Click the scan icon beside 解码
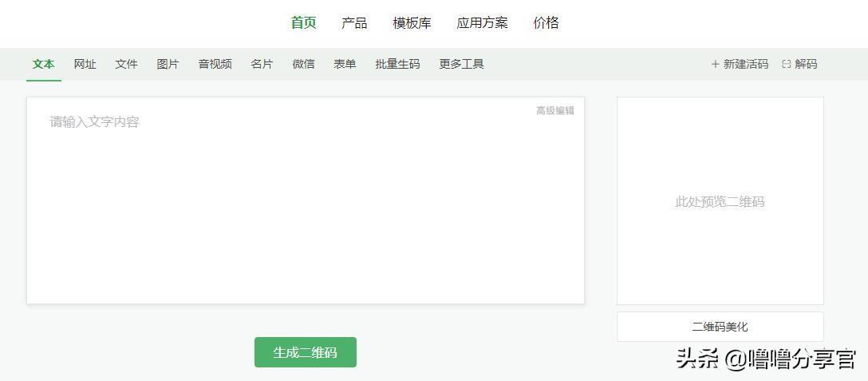 tap(786, 64)
